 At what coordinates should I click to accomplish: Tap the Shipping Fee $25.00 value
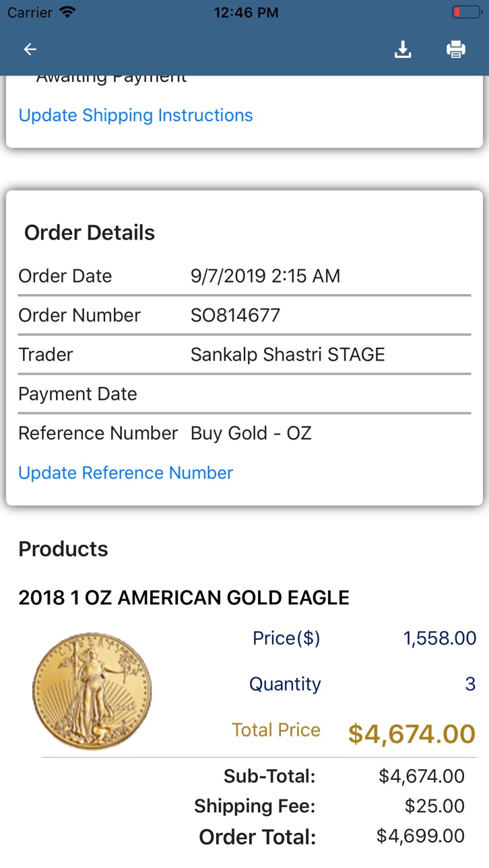pos(434,805)
